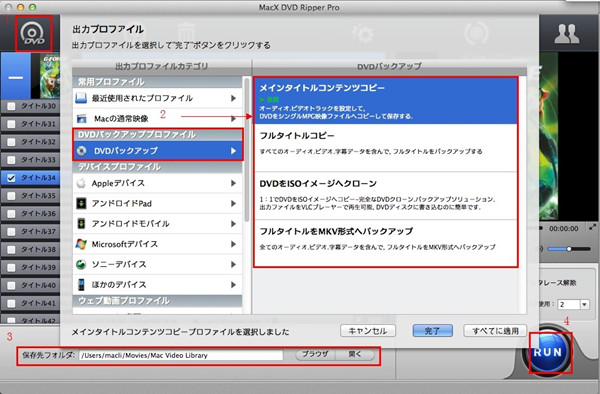600x394 pixels.
Task: Uncheck the タイトル34 checkbox
Action: [x=11, y=178]
